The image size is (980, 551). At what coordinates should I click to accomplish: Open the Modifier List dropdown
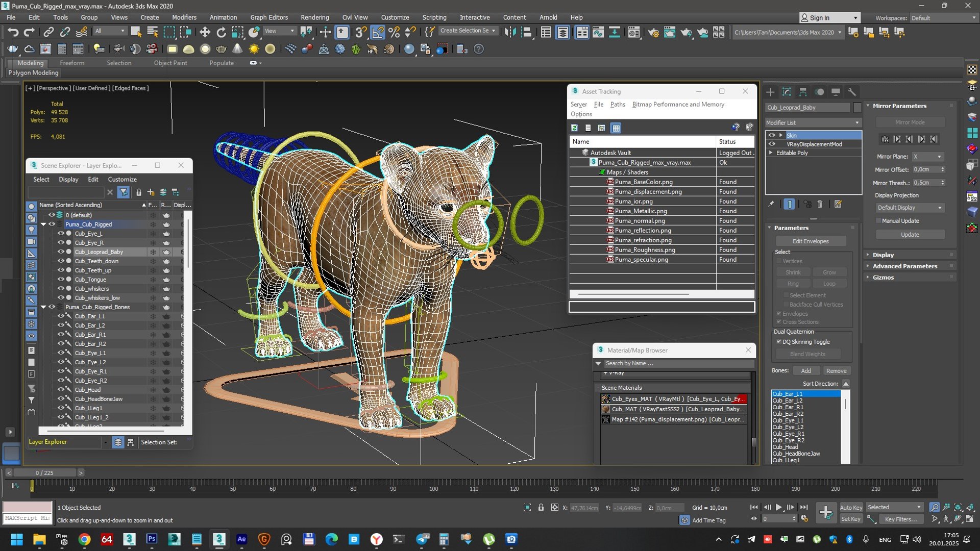813,122
